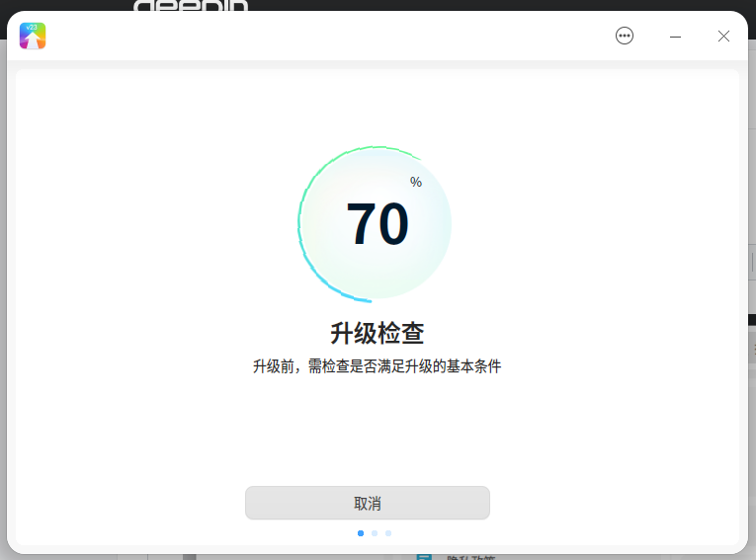Click the deepin V23 upgrade tool logo
Image resolution: width=756 pixels, height=560 pixels.
click(x=33, y=36)
